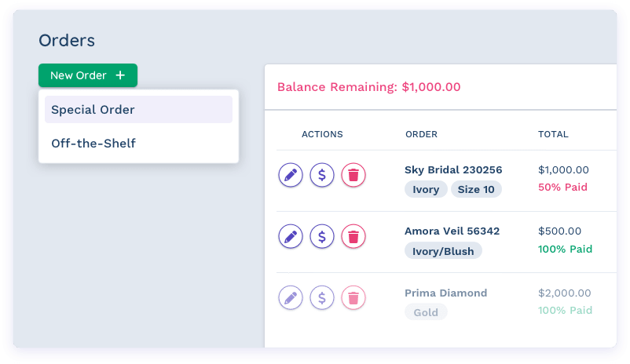Image resolution: width=630 pixels, height=364 pixels.
Task: Click the Amora Veil 56342 order name
Action: (452, 231)
